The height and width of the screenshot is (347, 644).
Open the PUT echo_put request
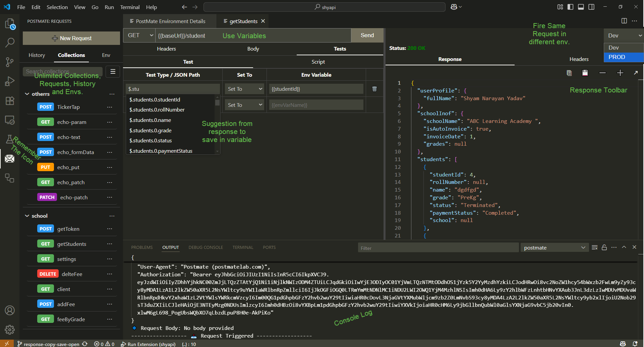pyautogui.click(x=72, y=167)
